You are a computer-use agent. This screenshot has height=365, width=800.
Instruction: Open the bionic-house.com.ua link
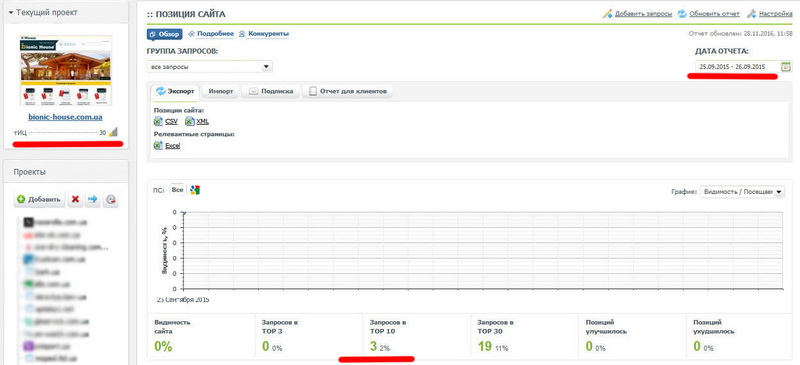[x=65, y=117]
